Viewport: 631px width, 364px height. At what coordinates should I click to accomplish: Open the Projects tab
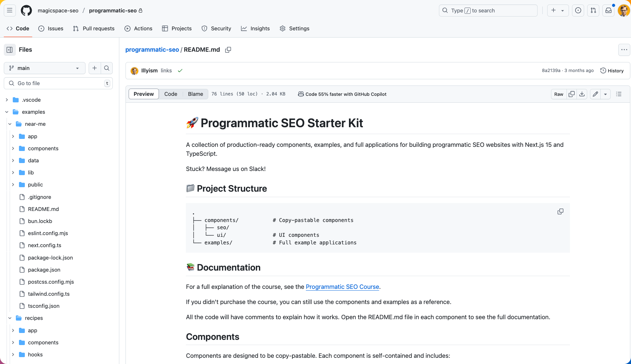[177, 29]
